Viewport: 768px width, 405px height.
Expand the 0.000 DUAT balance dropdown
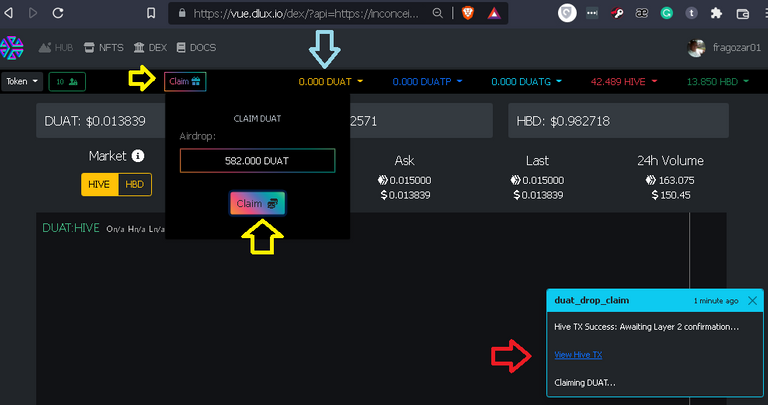331,82
